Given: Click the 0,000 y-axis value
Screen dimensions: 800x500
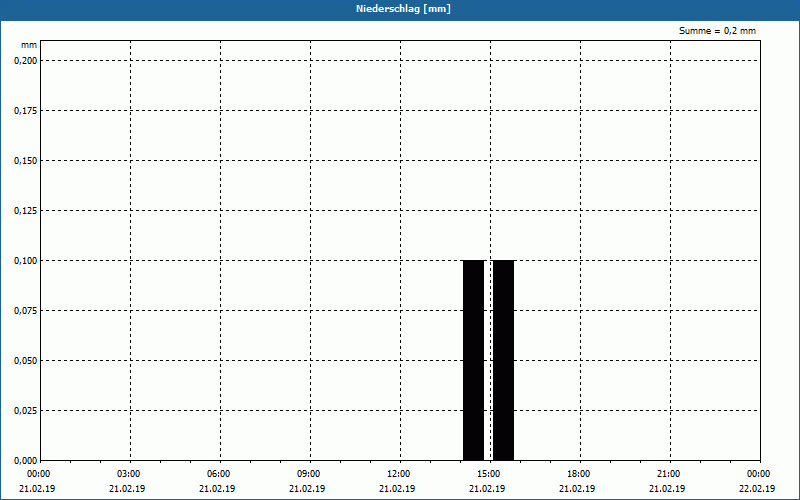Looking at the screenshot, I should click(x=26, y=461).
